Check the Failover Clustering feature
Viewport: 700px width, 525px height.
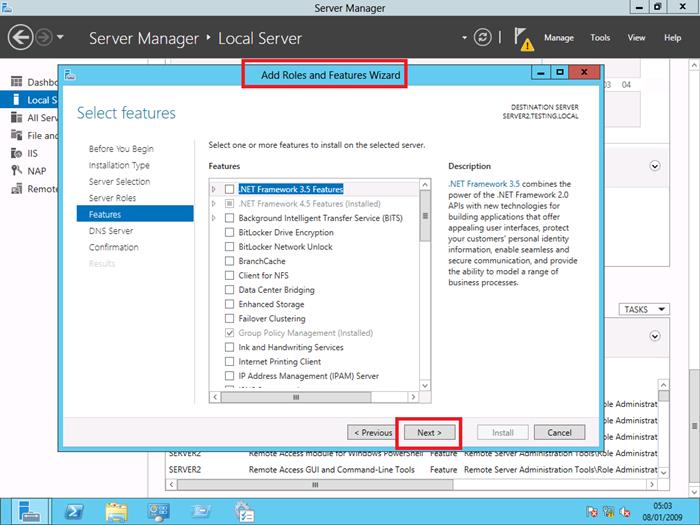click(229, 318)
